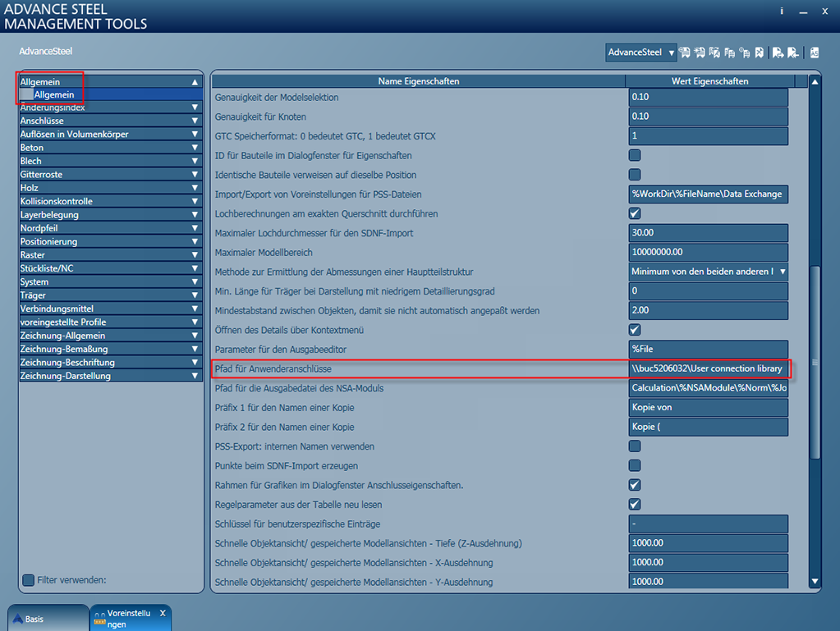Click the Advance Steel logo on Basis tab
Screen dimensions: 840x631
pos(18,619)
